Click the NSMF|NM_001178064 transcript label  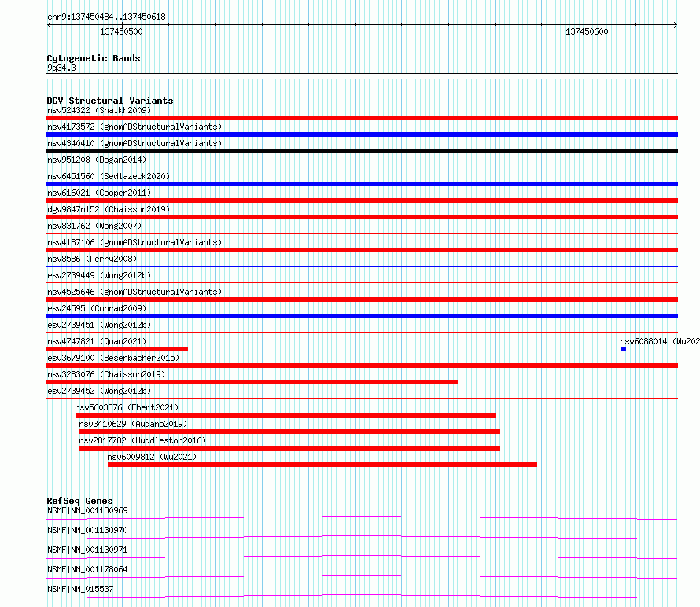click(x=87, y=569)
